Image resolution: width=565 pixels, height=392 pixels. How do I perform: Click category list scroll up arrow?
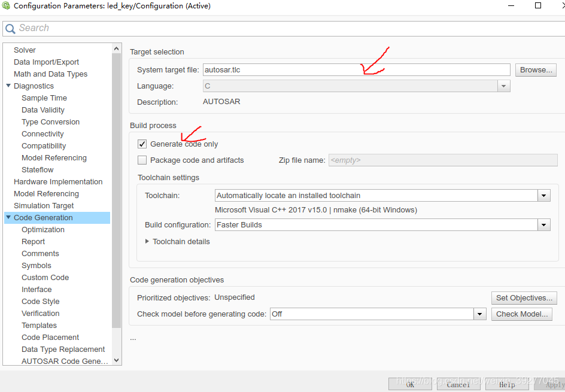(116, 48)
